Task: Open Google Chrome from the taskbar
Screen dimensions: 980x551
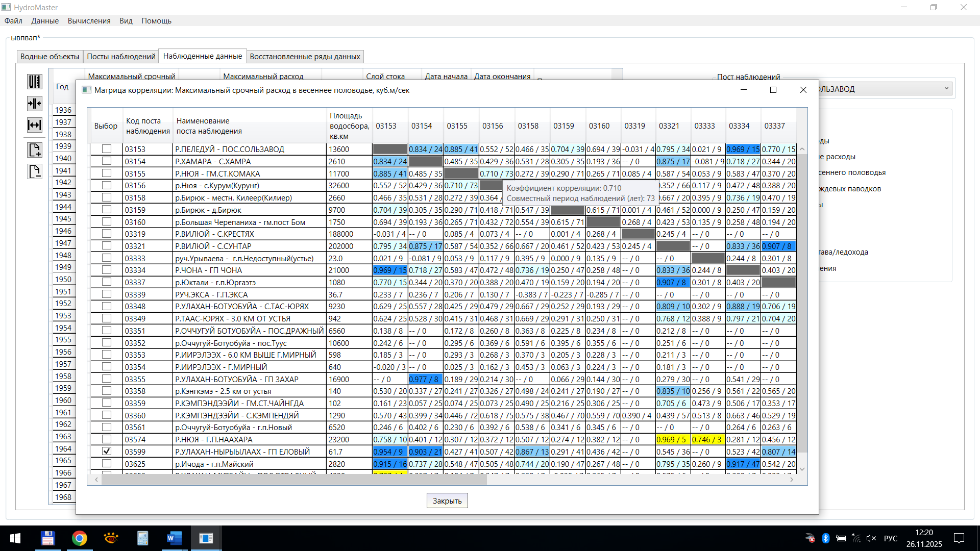Action: (79, 538)
